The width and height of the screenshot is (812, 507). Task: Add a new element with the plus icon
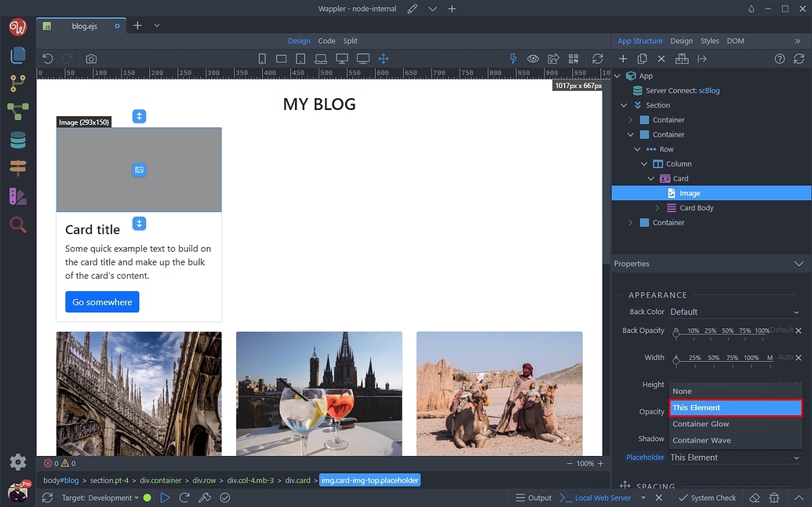click(622, 58)
